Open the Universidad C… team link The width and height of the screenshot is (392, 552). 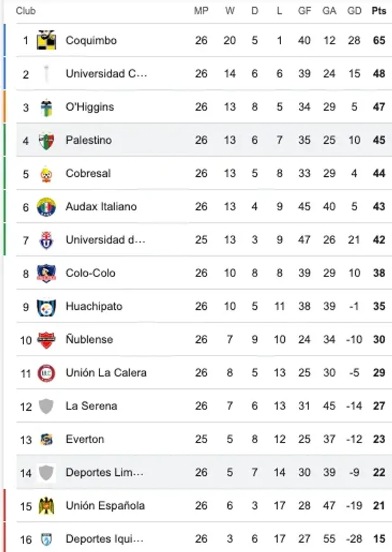106,74
